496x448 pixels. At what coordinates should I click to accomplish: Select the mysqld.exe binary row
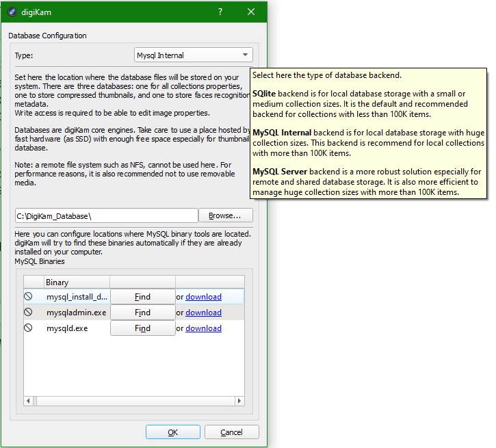tap(134, 328)
